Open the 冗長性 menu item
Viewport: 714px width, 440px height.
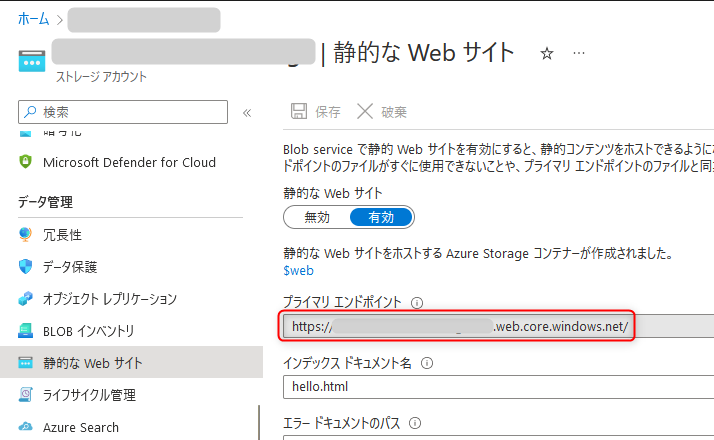[62, 235]
